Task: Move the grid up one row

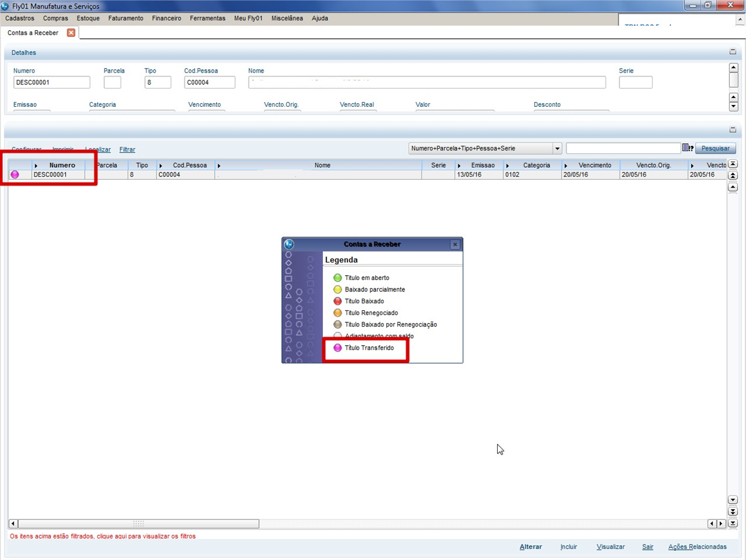Action: 733,187
